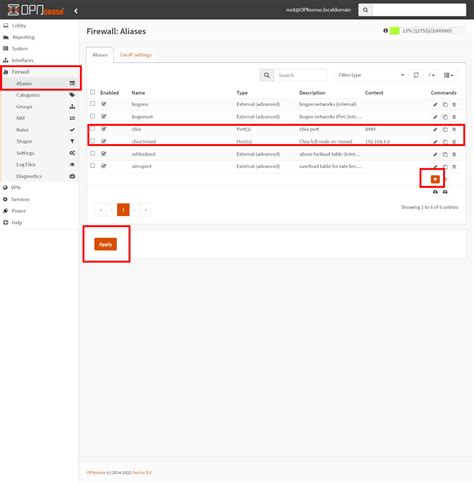Sort table by Name column
The height and width of the screenshot is (483, 474).
[138, 93]
